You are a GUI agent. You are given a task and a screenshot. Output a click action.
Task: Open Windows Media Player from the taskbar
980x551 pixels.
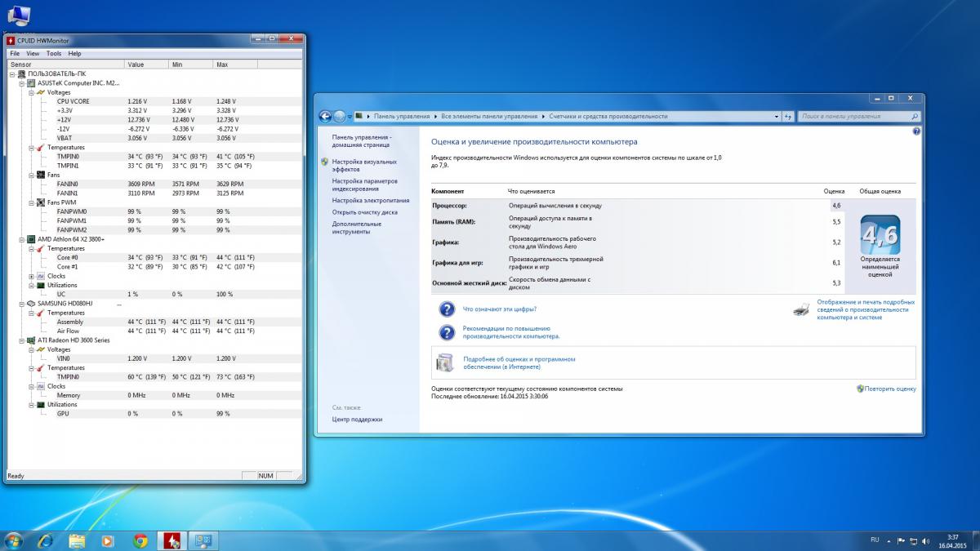(x=108, y=540)
